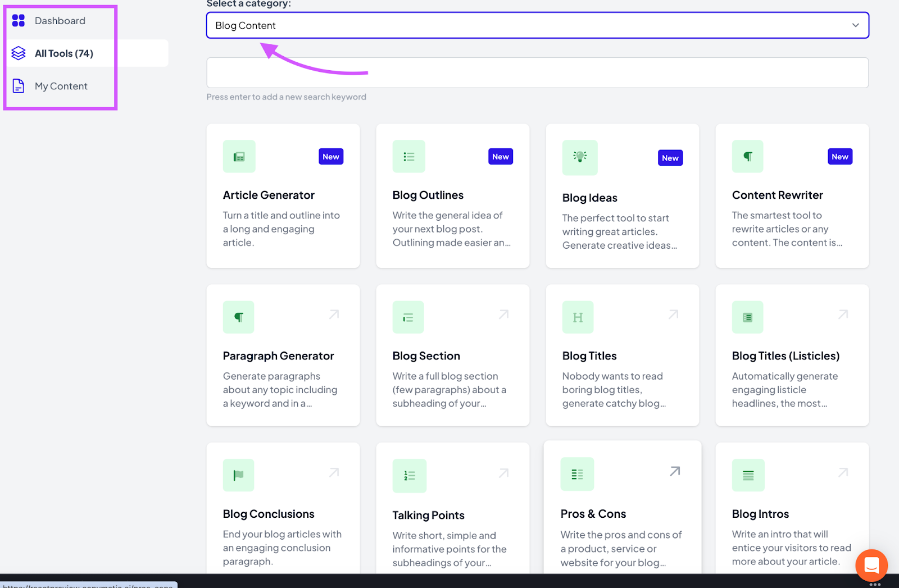The image size is (899, 588).
Task: Open the Paragraph Generator tool title
Action: 278,355
